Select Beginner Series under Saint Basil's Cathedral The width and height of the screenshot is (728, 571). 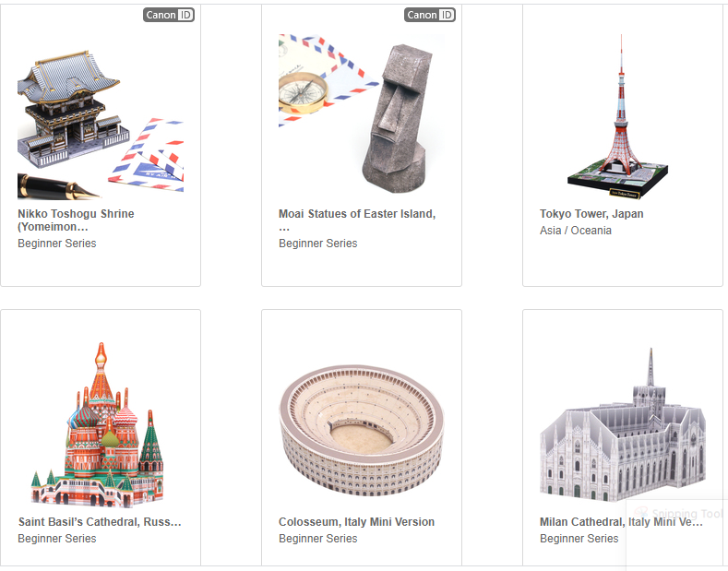57,539
